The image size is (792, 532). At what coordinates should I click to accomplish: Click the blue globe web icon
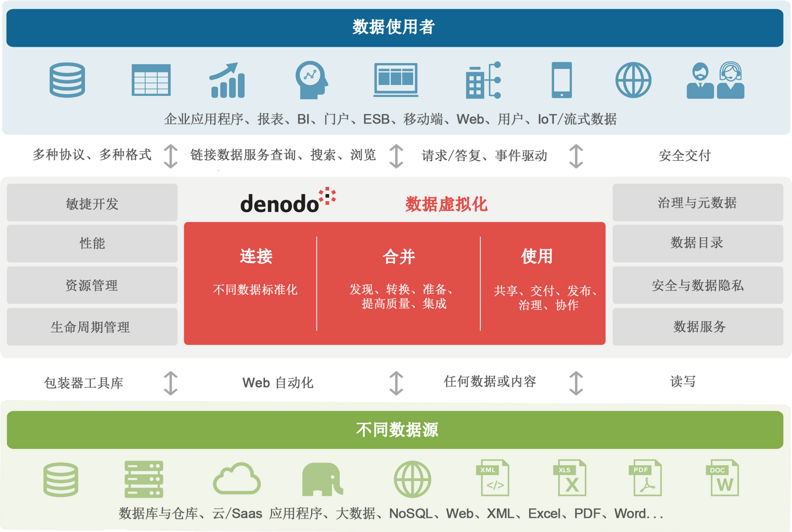click(x=633, y=80)
